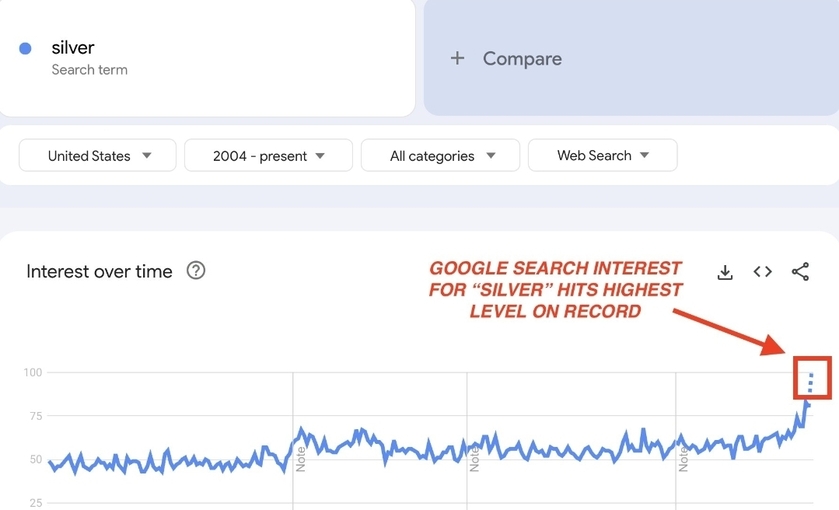Screen dimensions: 839x510
Task: Select the rightmost Note marker on the chart
Action: 684,459
